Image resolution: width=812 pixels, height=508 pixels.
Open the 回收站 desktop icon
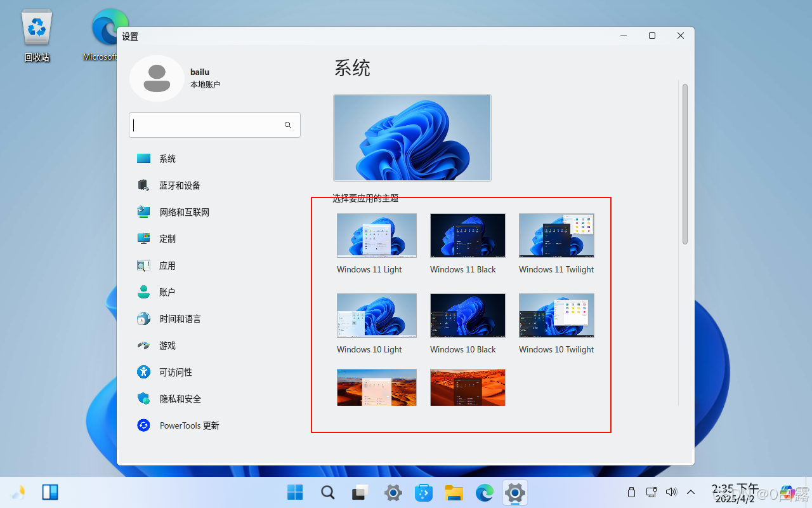(37, 36)
